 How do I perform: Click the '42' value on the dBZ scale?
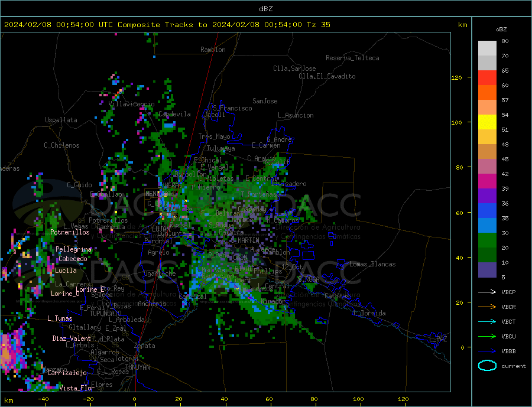[x=505, y=174]
